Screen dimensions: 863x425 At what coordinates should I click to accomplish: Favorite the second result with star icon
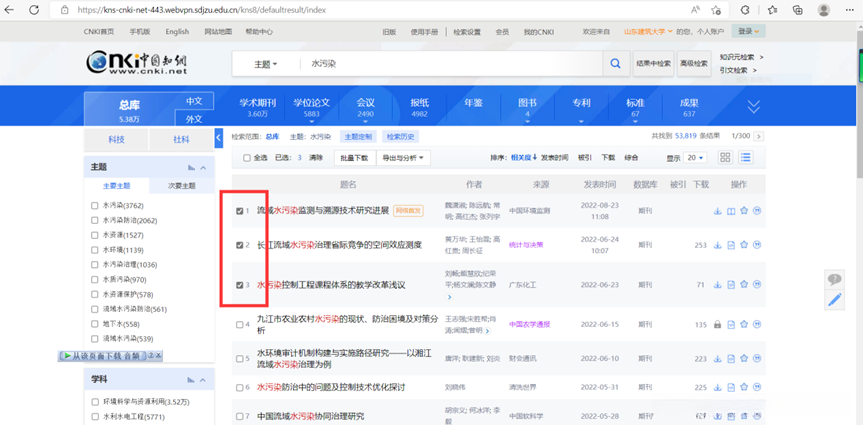pos(744,245)
